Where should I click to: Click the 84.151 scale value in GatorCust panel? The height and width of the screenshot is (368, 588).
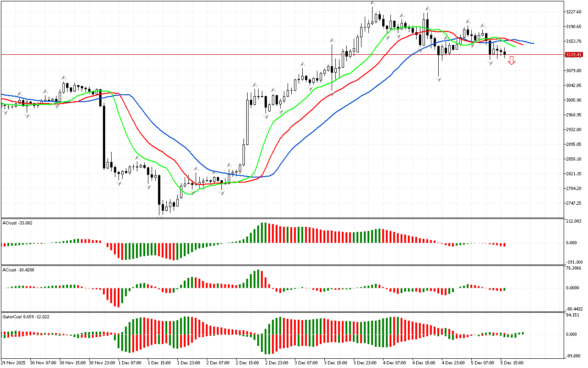point(573,315)
